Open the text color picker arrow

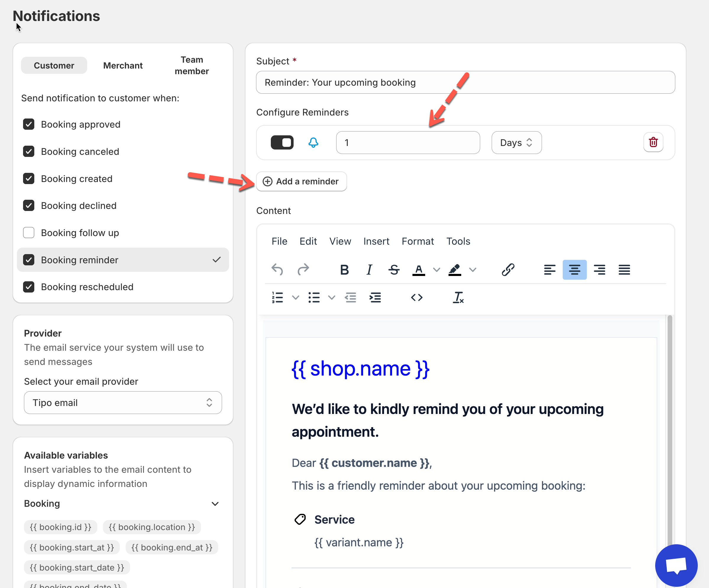pyautogui.click(x=436, y=269)
